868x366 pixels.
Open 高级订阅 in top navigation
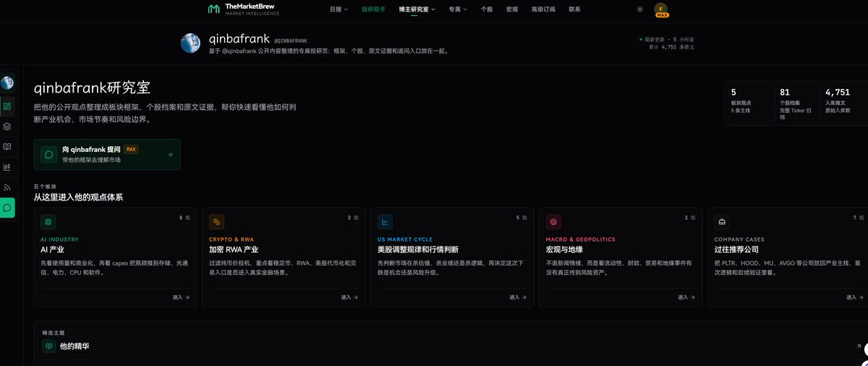542,9
